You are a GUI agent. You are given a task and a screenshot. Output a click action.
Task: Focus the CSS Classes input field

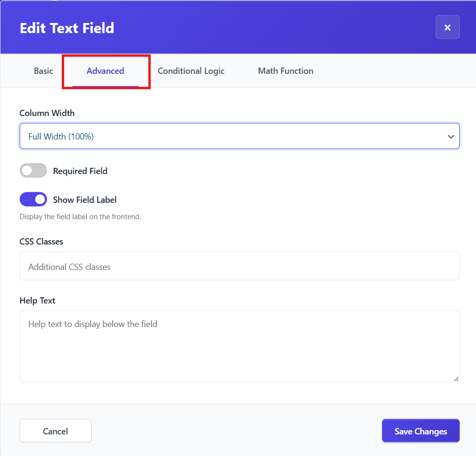click(239, 267)
